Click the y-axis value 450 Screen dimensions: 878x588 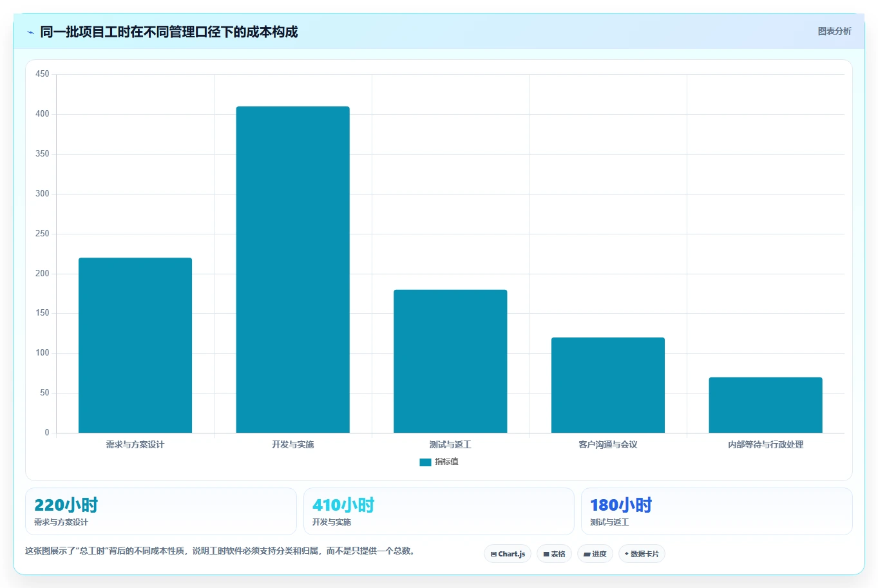pos(43,74)
